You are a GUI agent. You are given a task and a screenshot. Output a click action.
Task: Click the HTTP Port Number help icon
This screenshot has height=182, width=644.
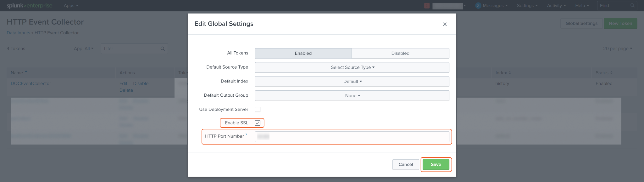[246, 135]
